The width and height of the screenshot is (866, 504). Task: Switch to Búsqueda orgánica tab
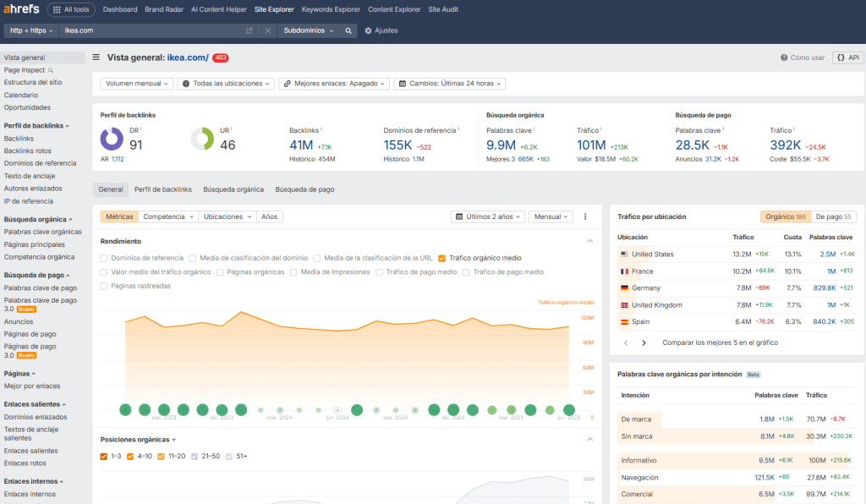pyautogui.click(x=233, y=189)
